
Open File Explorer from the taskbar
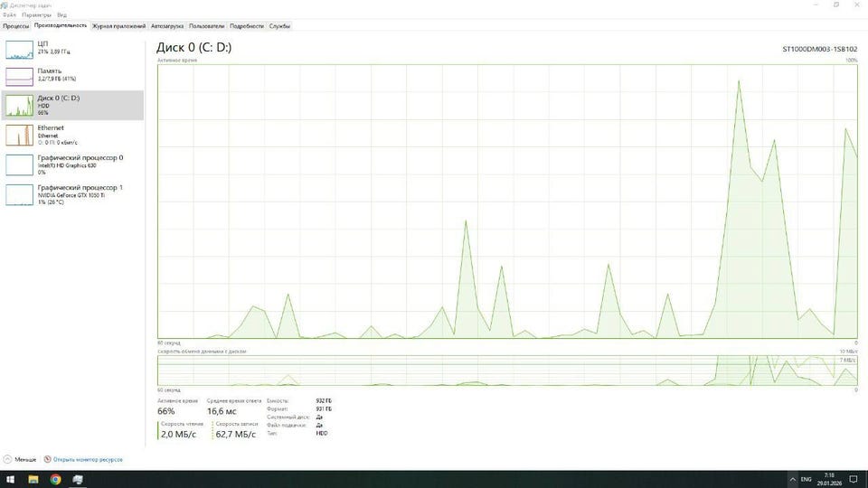[33, 479]
